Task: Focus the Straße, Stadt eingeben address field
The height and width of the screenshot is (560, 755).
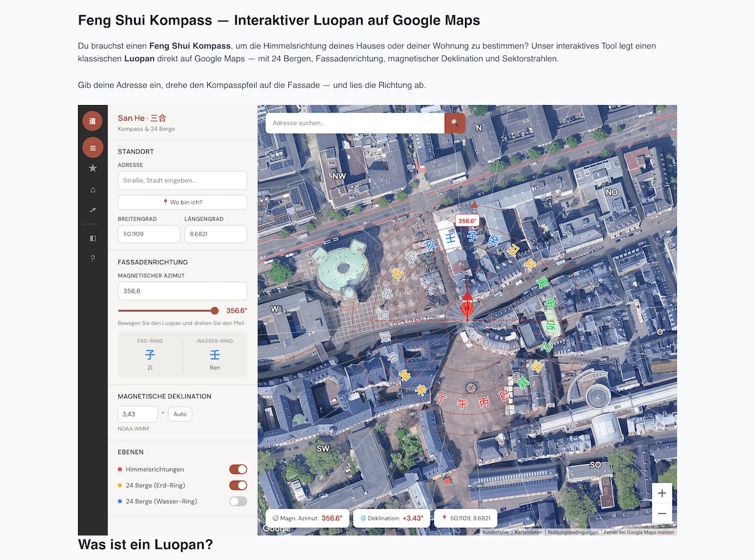Action: pos(182,181)
